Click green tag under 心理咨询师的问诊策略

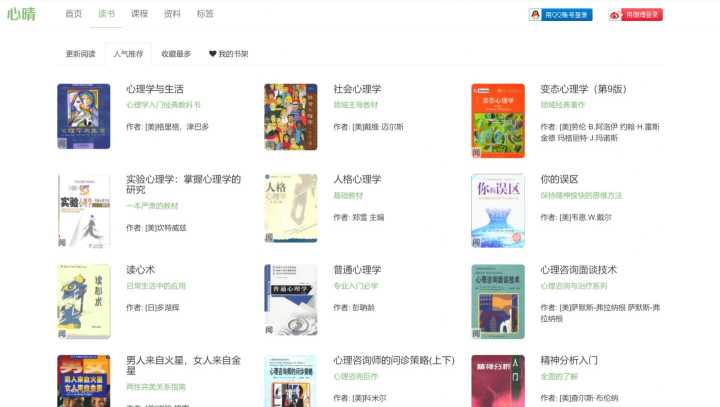[355, 376]
